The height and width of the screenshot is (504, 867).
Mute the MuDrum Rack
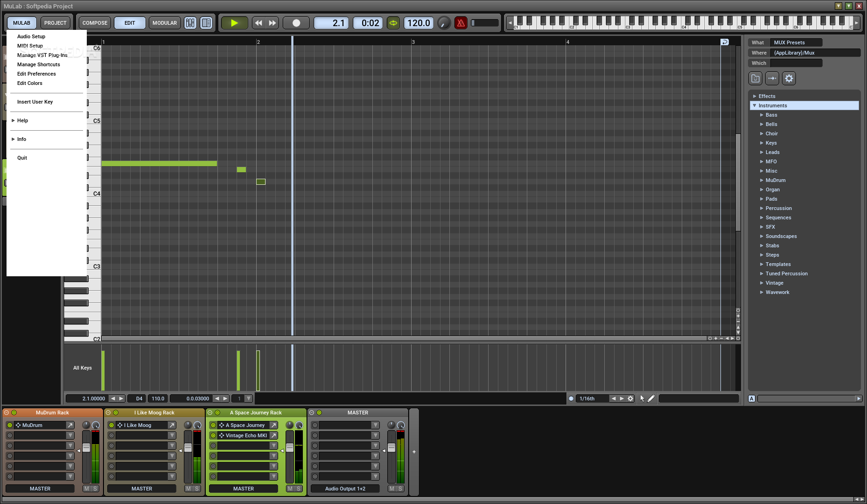(x=86, y=489)
